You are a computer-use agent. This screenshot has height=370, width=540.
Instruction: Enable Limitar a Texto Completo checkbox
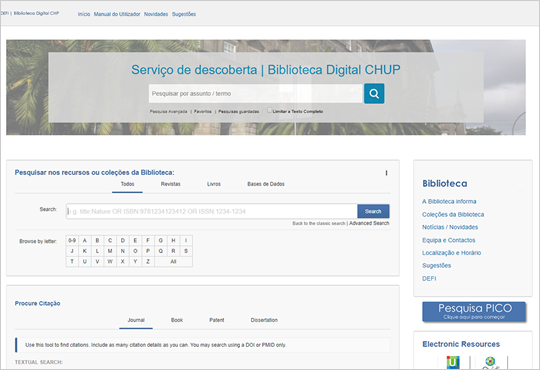coord(269,111)
